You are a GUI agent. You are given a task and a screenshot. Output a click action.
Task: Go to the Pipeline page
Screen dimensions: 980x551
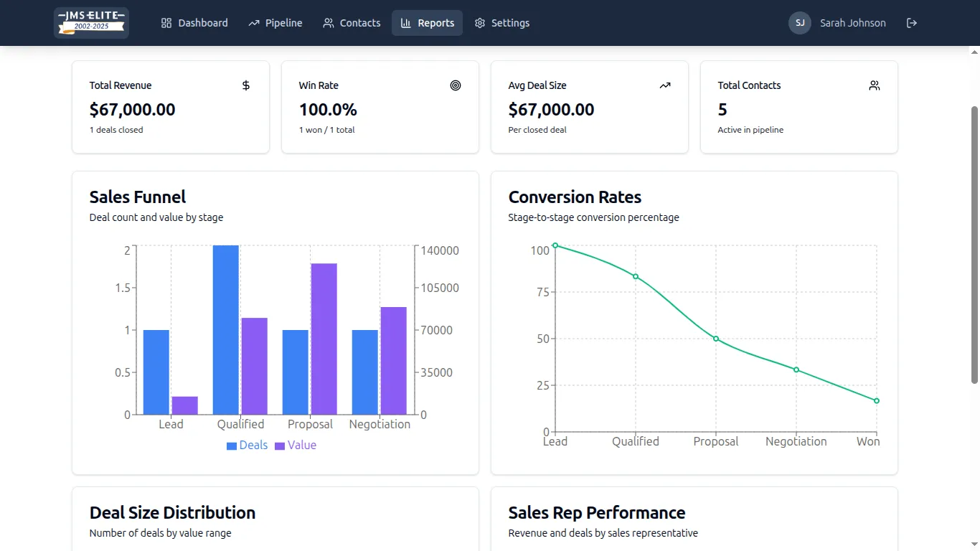[x=275, y=23]
